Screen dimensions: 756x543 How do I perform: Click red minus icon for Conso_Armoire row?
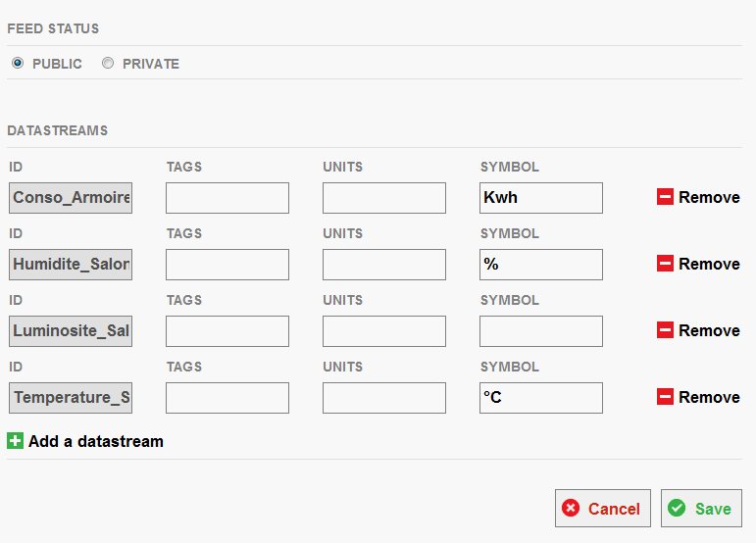click(665, 197)
